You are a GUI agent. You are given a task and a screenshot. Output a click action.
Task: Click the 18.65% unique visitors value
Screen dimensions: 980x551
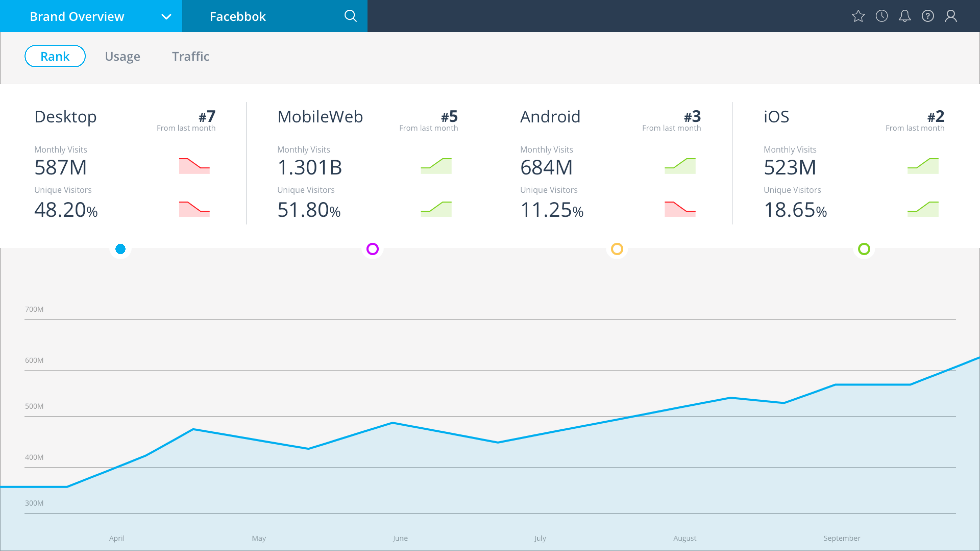pyautogui.click(x=795, y=210)
